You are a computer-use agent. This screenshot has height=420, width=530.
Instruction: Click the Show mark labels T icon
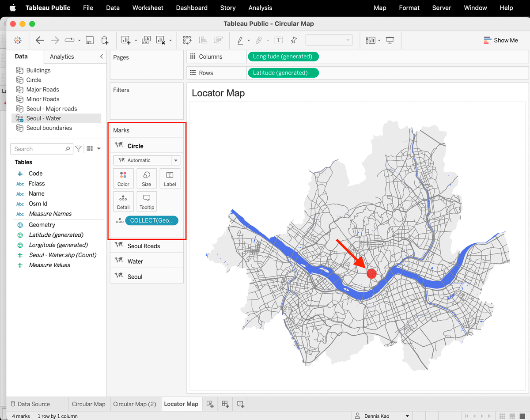(x=279, y=40)
